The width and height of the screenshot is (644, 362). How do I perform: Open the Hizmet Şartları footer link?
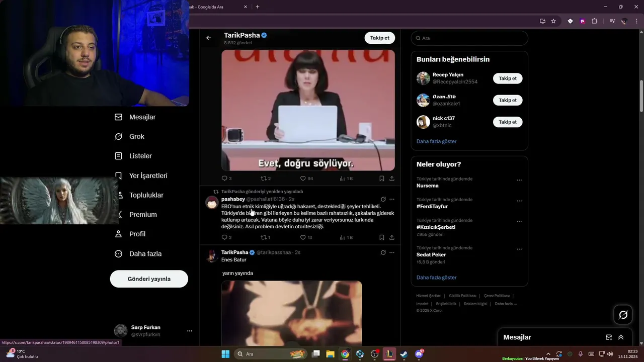(429, 296)
